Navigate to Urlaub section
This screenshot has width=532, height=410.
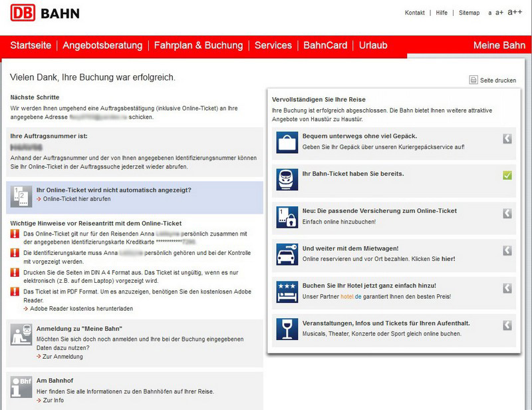pyautogui.click(x=373, y=45)
